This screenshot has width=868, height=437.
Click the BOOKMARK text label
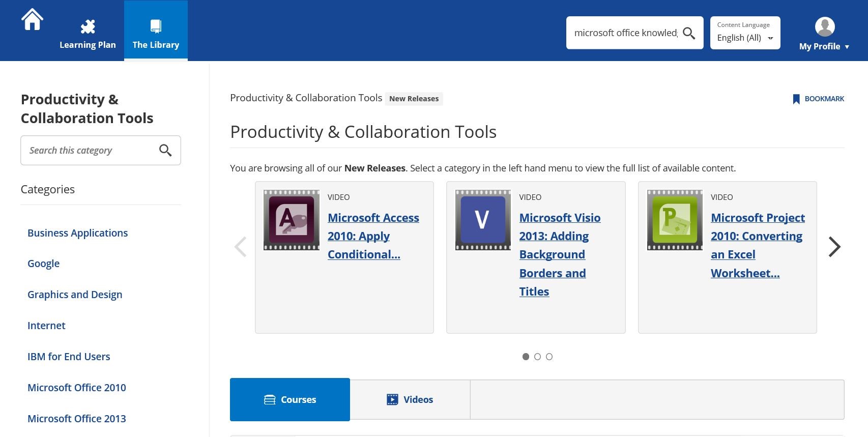[x=824, y=99]
